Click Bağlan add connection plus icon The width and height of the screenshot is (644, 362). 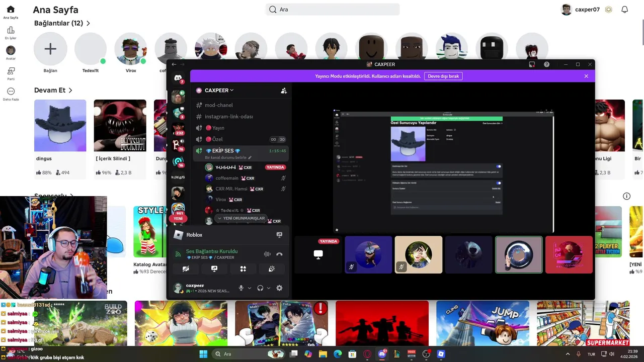point(50,49)
